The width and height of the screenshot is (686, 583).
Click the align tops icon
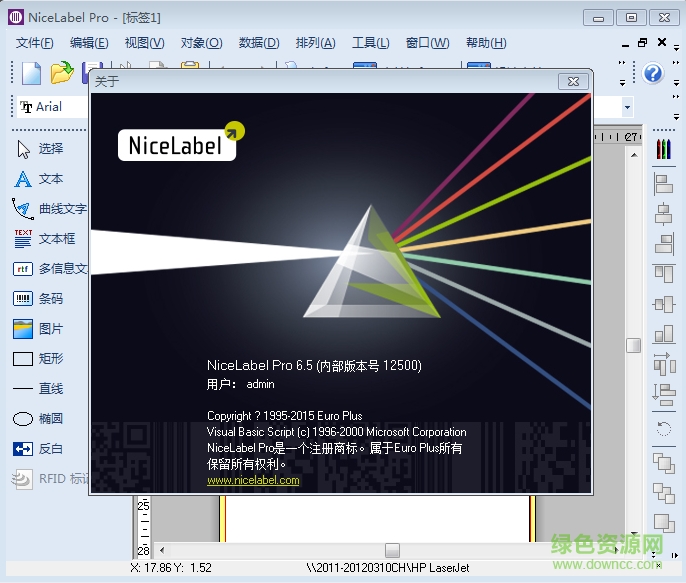(663, 274)
